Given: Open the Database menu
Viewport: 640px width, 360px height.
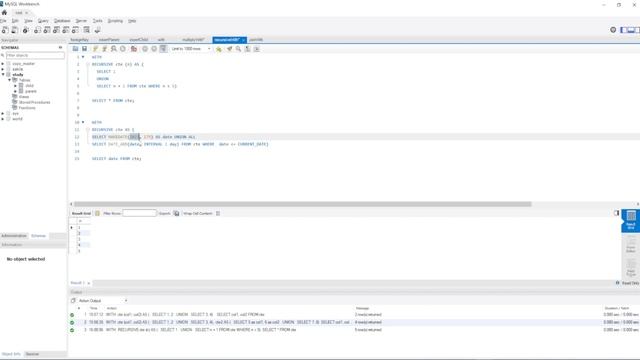Looking at the screenshot, I should click(x=62, y=21).
